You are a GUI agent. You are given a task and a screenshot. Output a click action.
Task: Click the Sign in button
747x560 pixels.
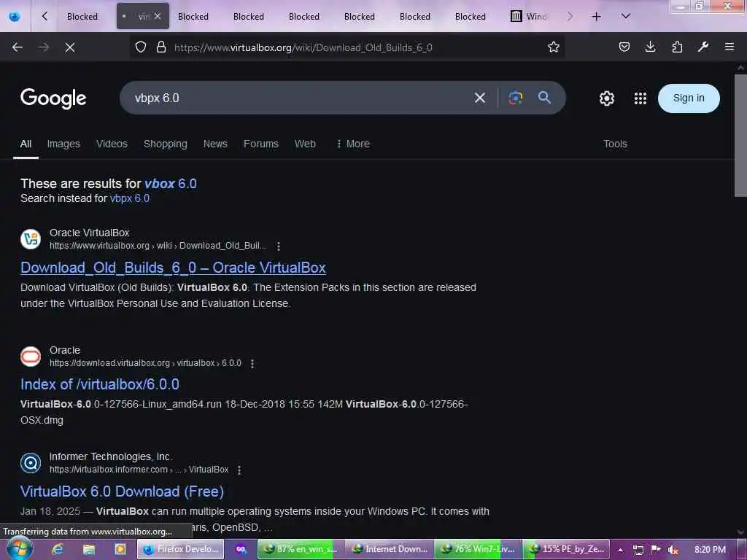point(689,98)
